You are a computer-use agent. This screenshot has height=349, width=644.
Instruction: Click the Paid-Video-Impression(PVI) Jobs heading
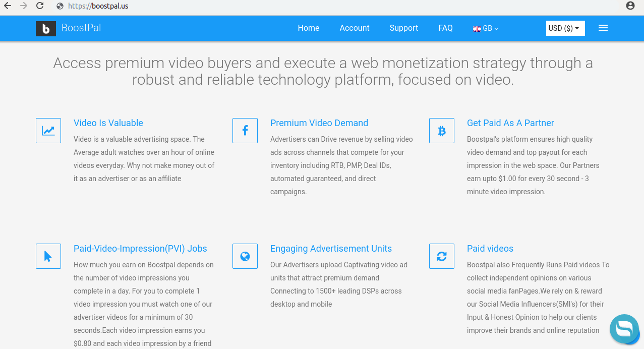(x=140, y=249)
